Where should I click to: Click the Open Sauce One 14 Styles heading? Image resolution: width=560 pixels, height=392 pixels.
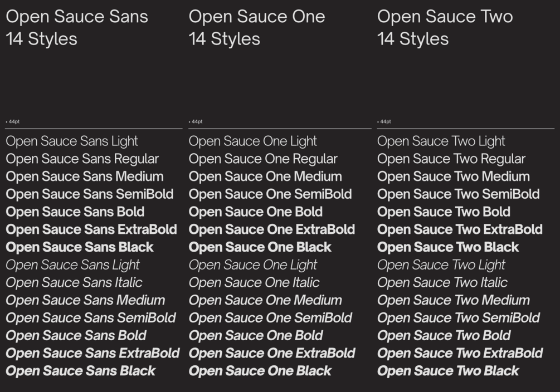coord(256,27)
